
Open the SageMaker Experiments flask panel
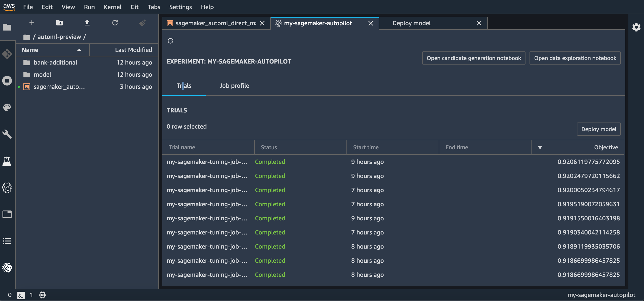(x=7, y=161)
